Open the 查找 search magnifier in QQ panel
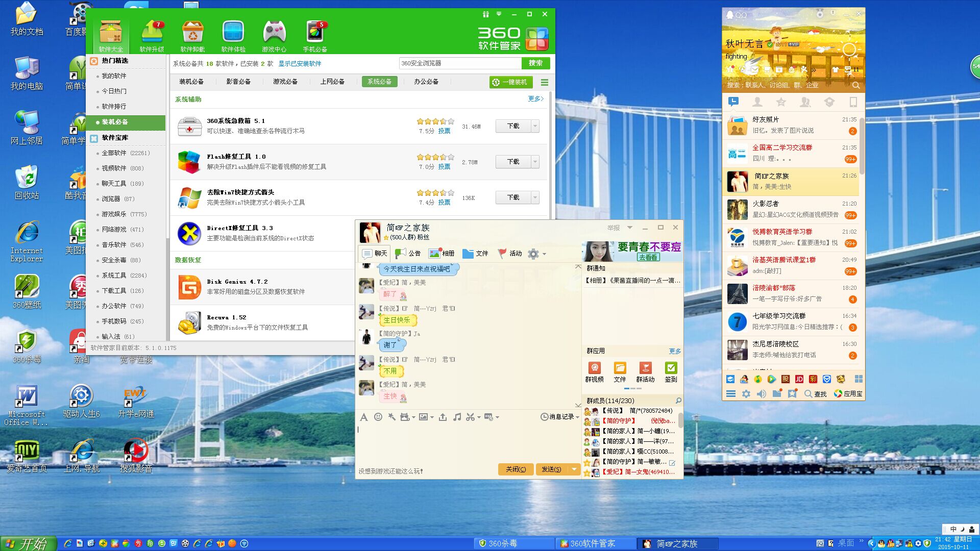This screenshot has width=980, height=551. (x=808, y=394)
